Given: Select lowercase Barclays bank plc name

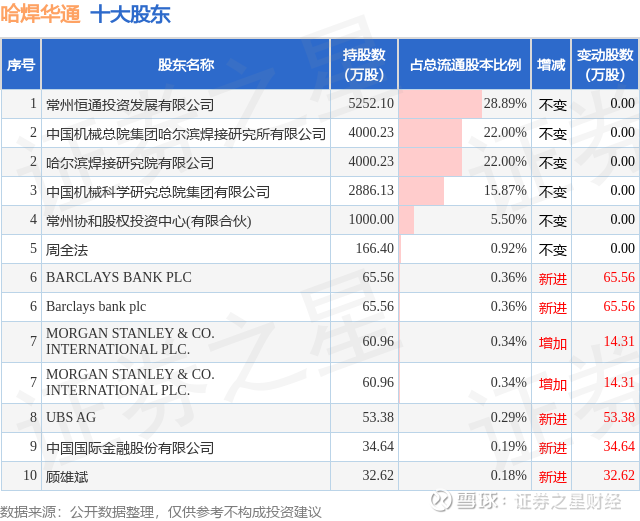Looking at the screenshot, I should [x=96, y=307].
